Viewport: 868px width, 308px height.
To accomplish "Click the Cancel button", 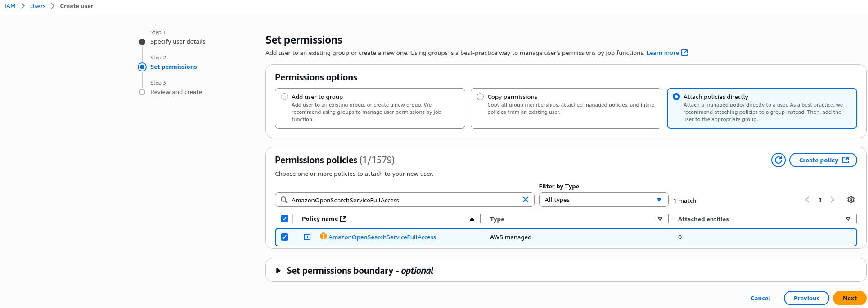I will [x=760, y=298].
